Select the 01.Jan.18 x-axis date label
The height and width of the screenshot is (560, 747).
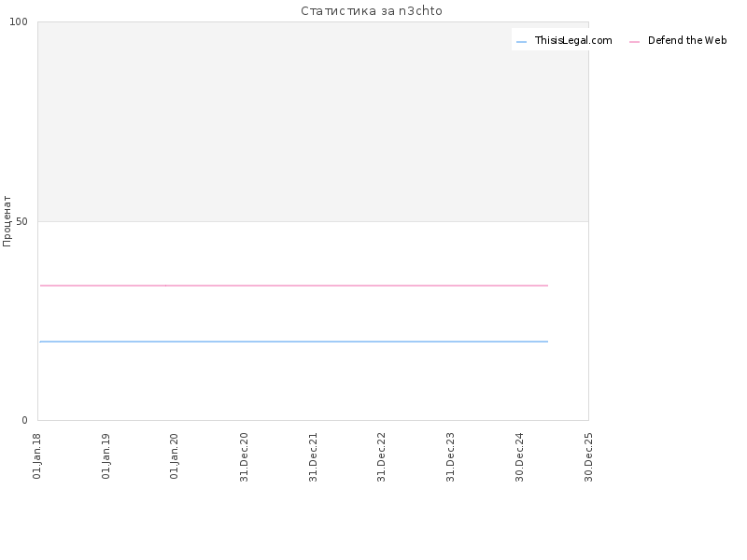click(x=37, y=455)
